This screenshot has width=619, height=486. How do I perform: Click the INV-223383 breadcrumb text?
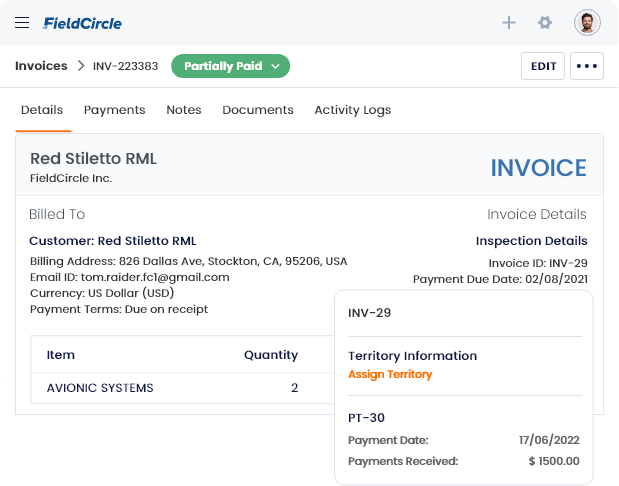[x=125, y=66]
